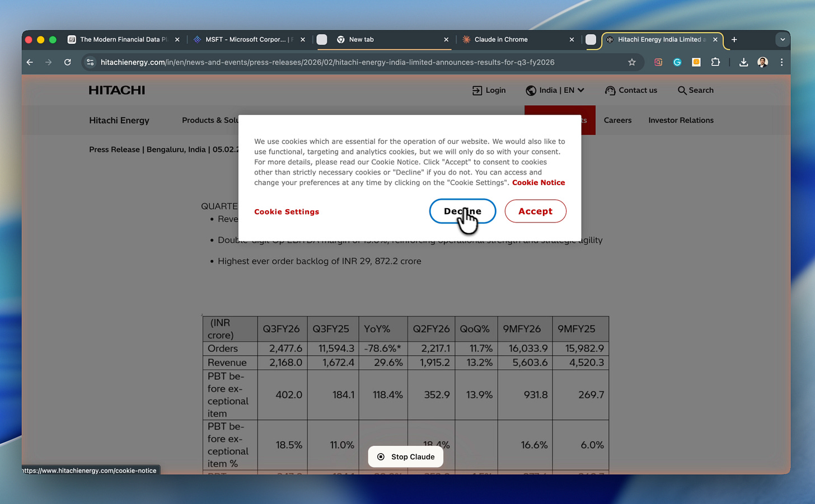Viewport: 815px width, 504px height.
Task: Click the -78.6%* YoY cell
Action: (x=382, y=348)
